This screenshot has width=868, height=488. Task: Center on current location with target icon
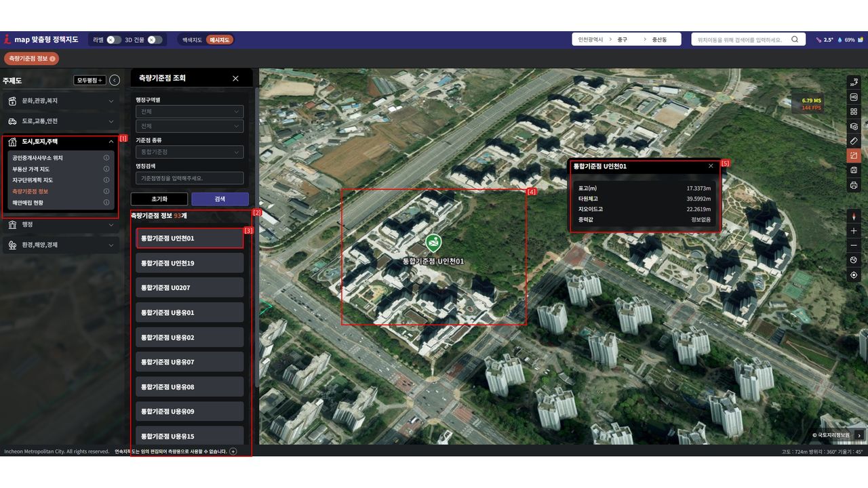pos(854,274)
